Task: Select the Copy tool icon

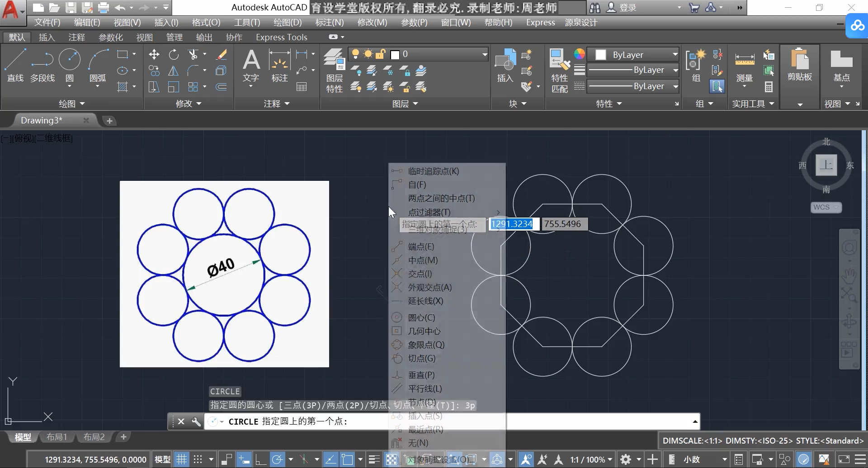Action: (x=154, y=71)
